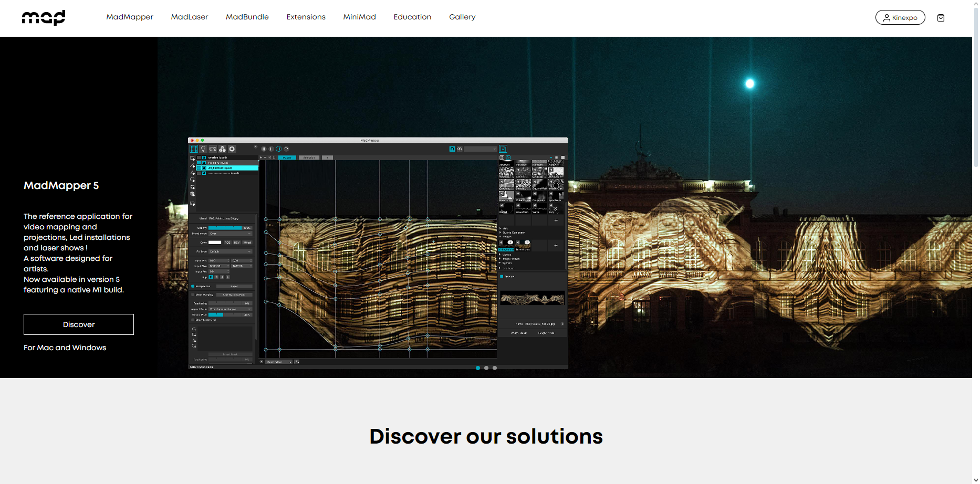Open the Extensions menu item
The image size is (980, 484).
tap(306, 17)
